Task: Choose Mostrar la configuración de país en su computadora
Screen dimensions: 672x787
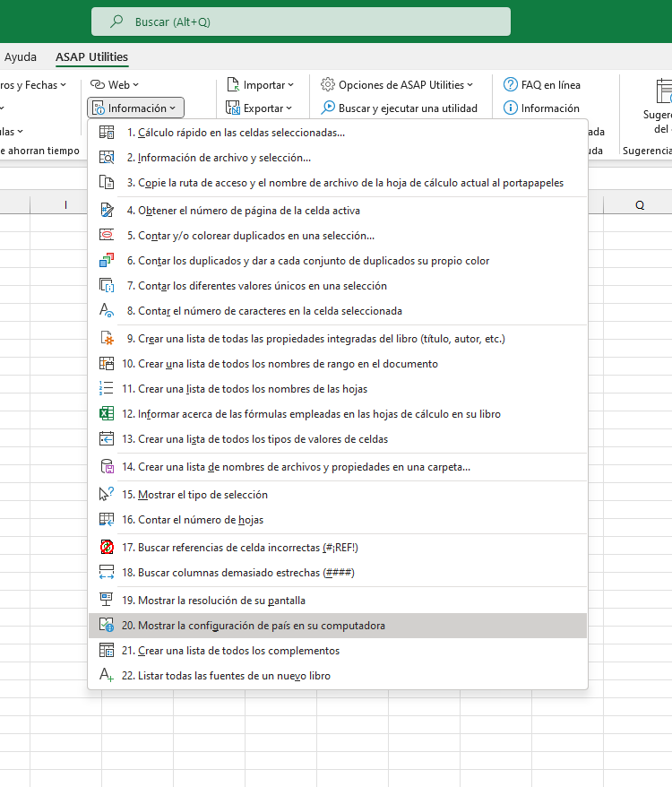Action: click(x=337, y=626)
